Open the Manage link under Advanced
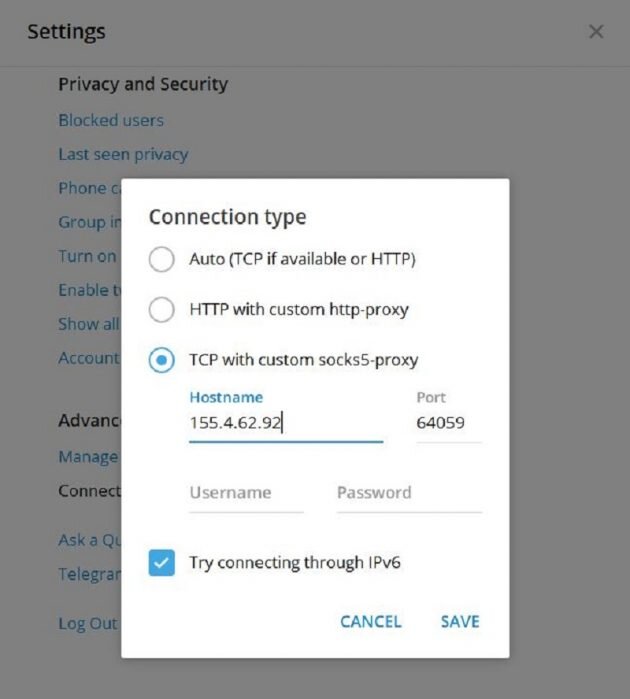This screenshot has height=699, width=630. point(89,456)
